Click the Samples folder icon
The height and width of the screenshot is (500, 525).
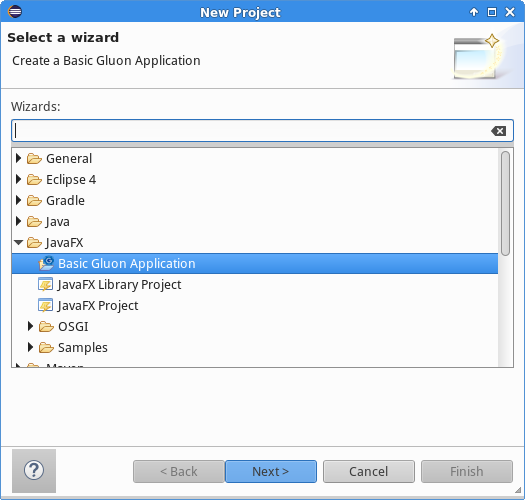pos(46,348)
